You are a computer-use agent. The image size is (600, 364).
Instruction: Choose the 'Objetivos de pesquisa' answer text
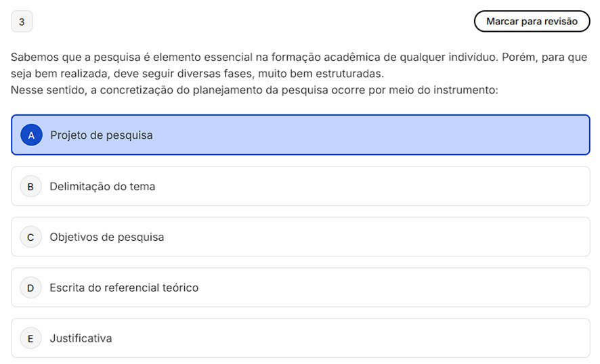[106, 237]
